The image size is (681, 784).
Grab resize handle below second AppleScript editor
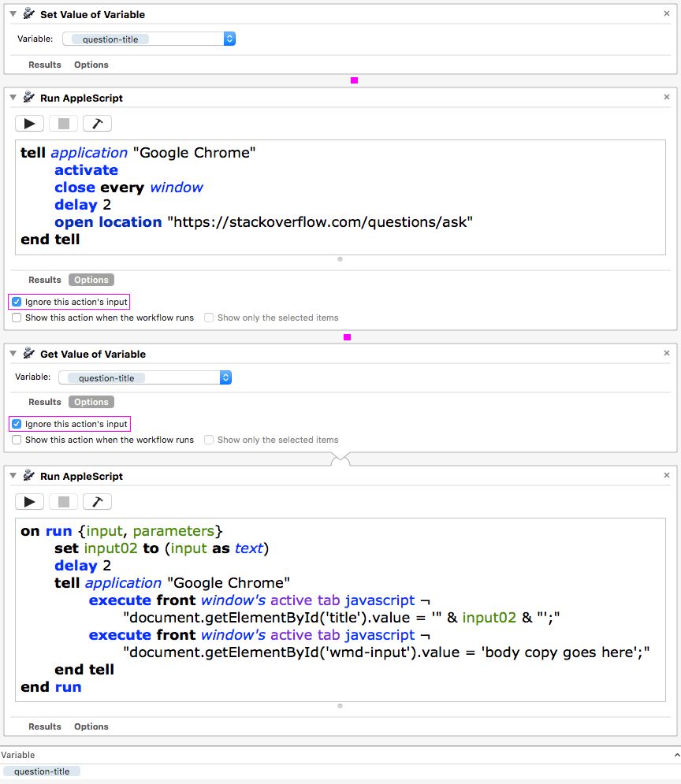click(x=340, y=706)
